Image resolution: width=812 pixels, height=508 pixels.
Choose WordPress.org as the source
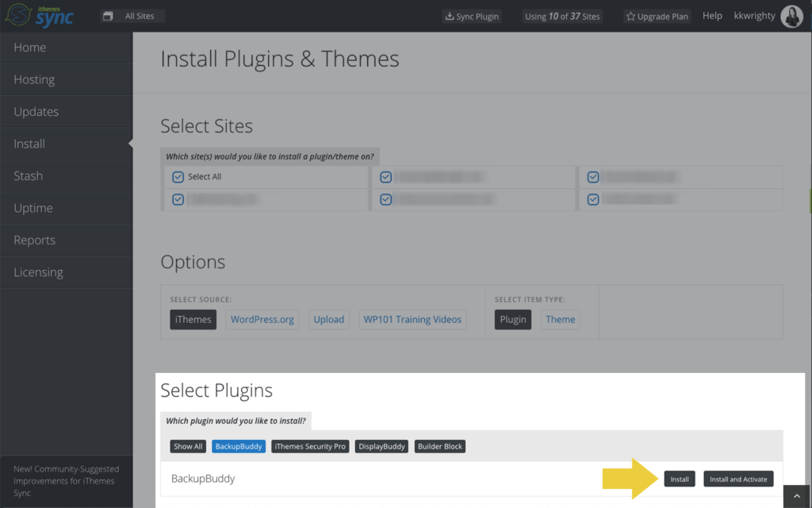(262, 320)
